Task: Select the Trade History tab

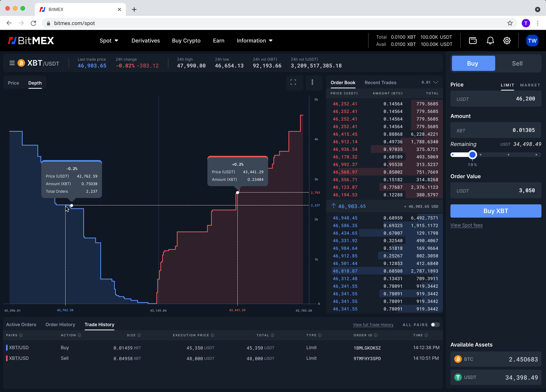Action: (99, 325)
